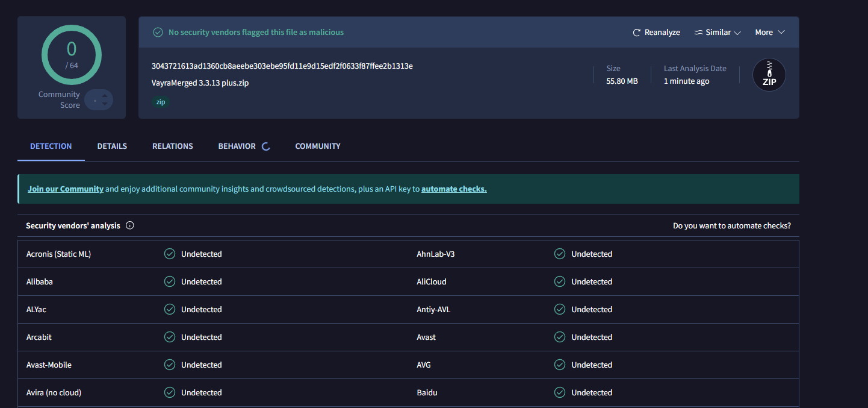Open the More dropdown menu
Viewport: 868px width, 408px height.
point(770,33)
